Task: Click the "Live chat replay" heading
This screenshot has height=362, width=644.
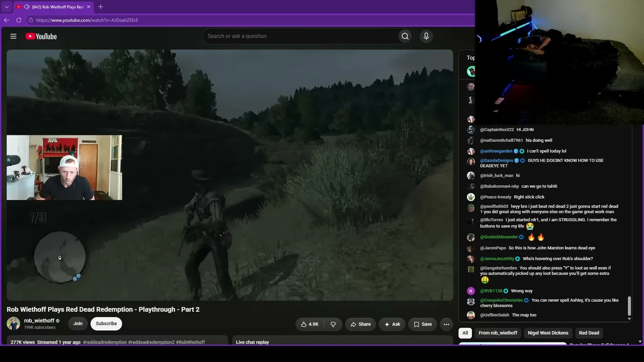Action: coord(253,342)
